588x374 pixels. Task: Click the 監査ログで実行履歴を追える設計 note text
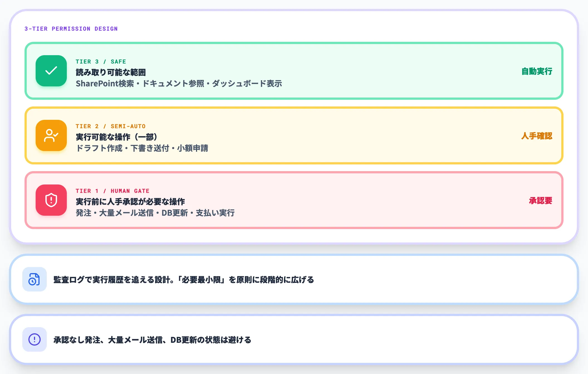pyautogui.click(x=184, y=280)
